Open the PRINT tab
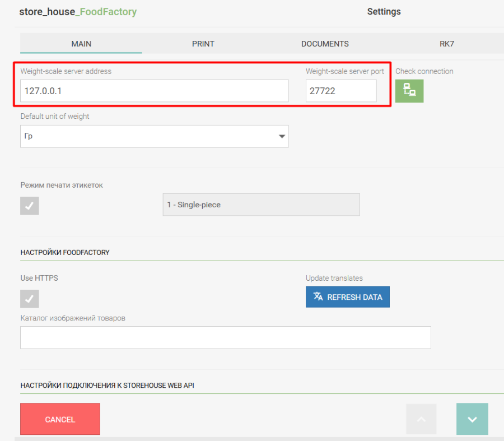504x441 pixels. 203,44
